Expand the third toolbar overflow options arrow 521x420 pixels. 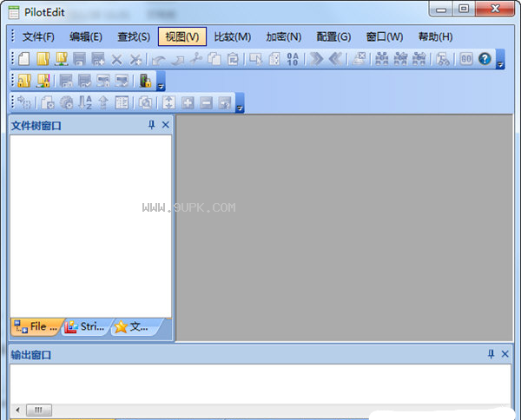click(x=240, y=103)
